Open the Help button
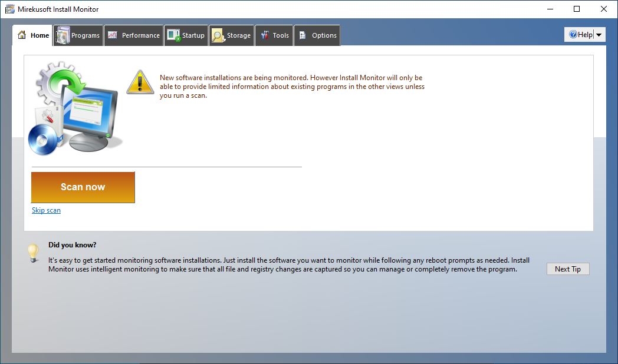Viewport: 618px width, 364px height. tap(581, 35)
